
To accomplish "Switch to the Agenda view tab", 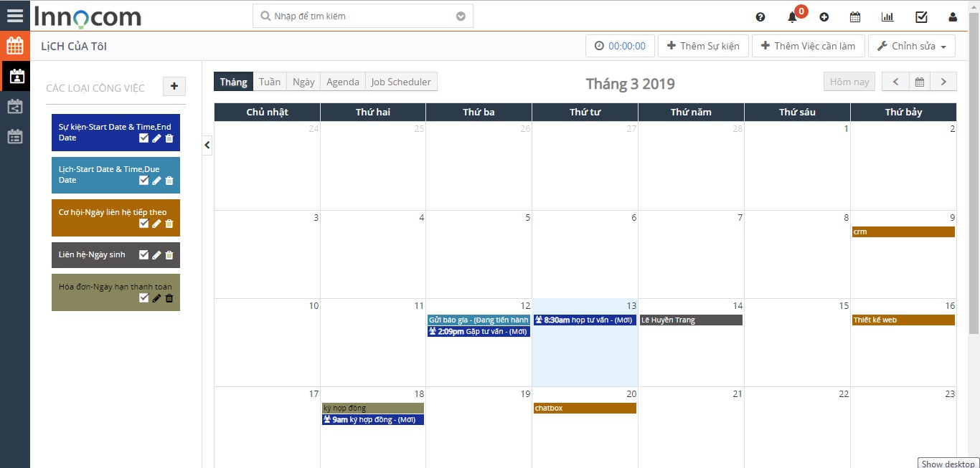I will point(342,82).
